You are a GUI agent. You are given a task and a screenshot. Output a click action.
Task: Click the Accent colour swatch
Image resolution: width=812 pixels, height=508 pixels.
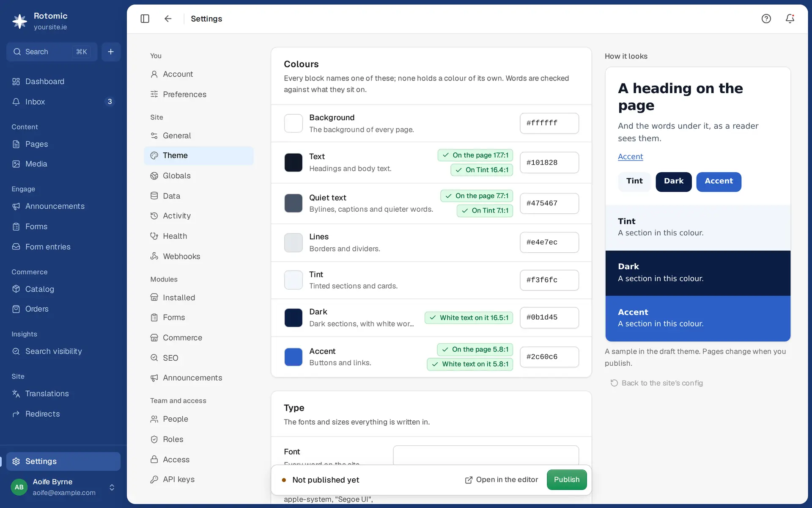[293, 357]
